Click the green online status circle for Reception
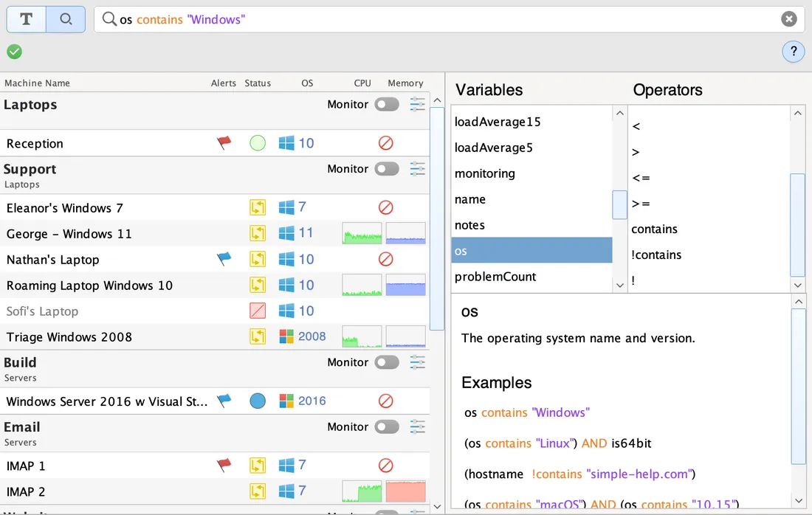 click(258, 142)
